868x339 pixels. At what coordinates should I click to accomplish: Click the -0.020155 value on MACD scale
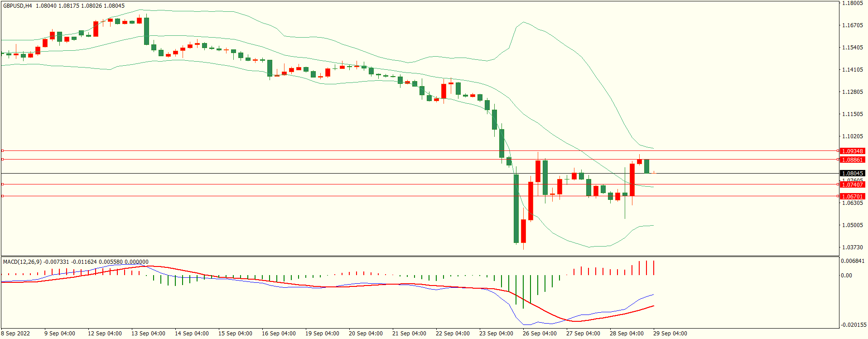click(x=854, y=325)
